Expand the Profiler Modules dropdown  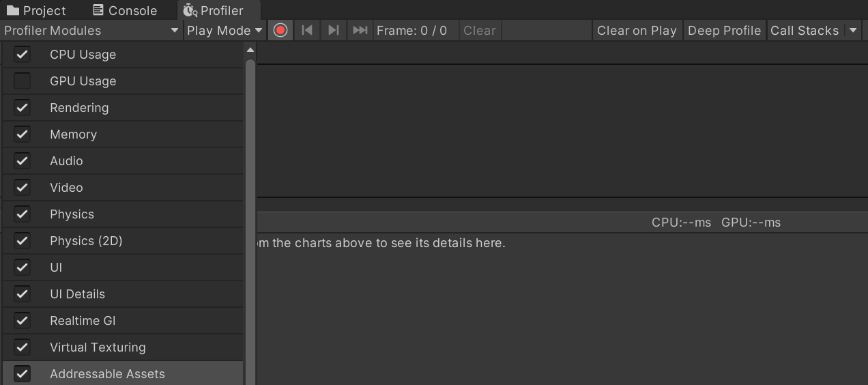point(91,31)
